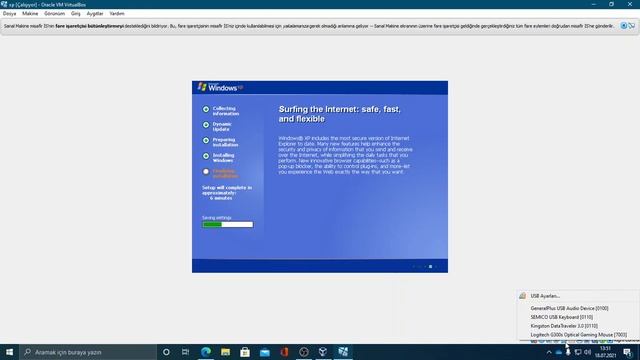The width and height of the screenshot is (640, 360).
Task: Open the Action Center notifications
Action: [x=628, y=352]
